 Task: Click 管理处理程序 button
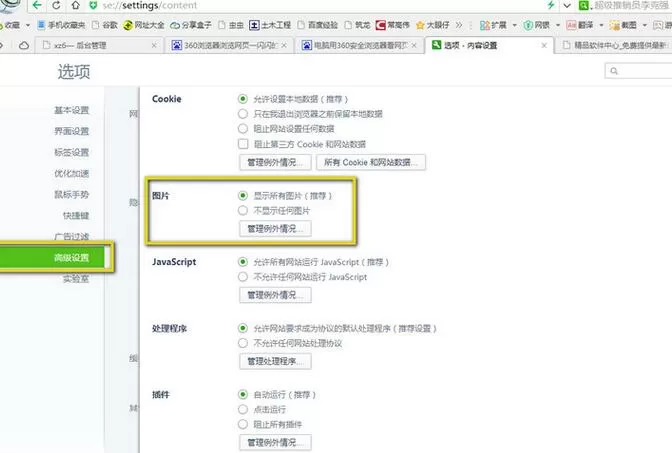275,361
